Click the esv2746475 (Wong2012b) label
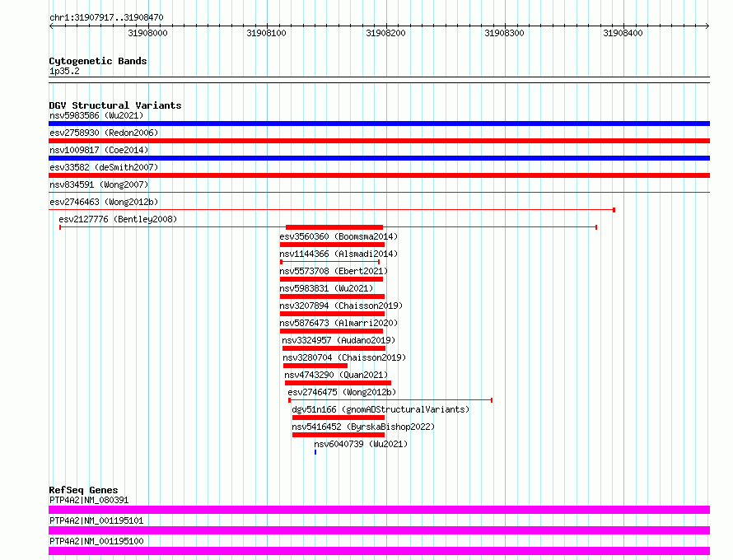 coord(342,392)
